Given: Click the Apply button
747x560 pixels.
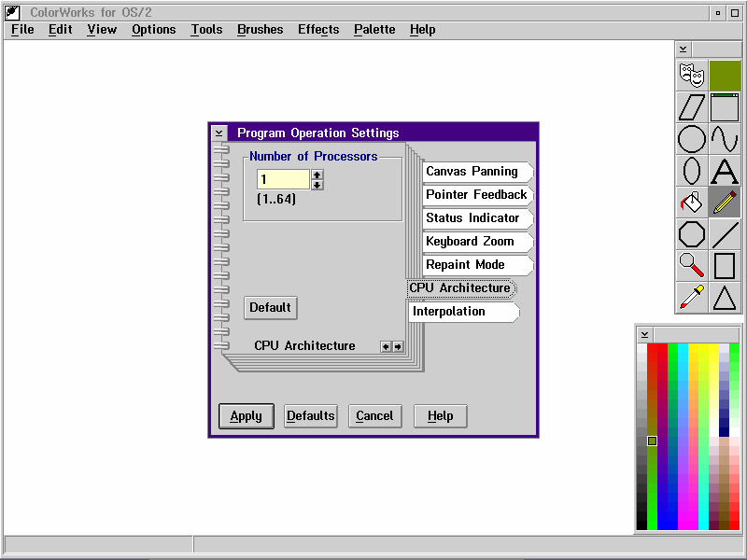Looking at the screenshot, I should click(247, 416).
